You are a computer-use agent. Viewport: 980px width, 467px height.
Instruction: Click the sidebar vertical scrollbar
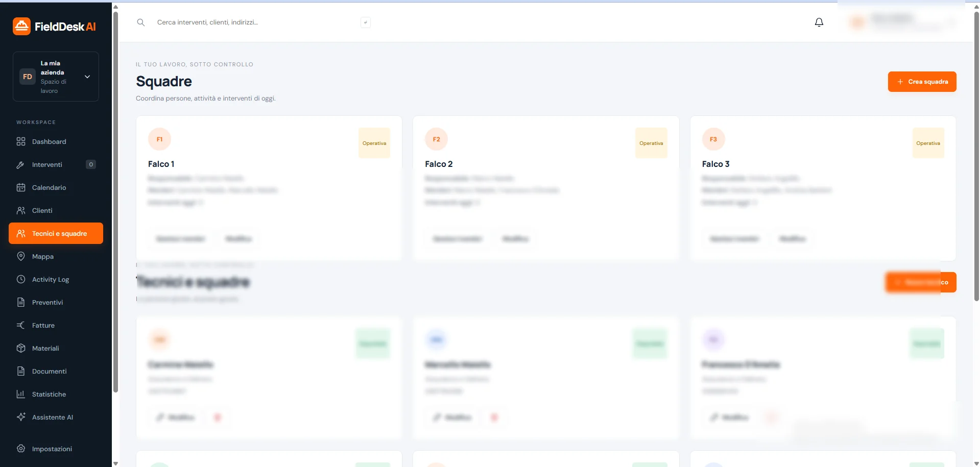(115, 202)
